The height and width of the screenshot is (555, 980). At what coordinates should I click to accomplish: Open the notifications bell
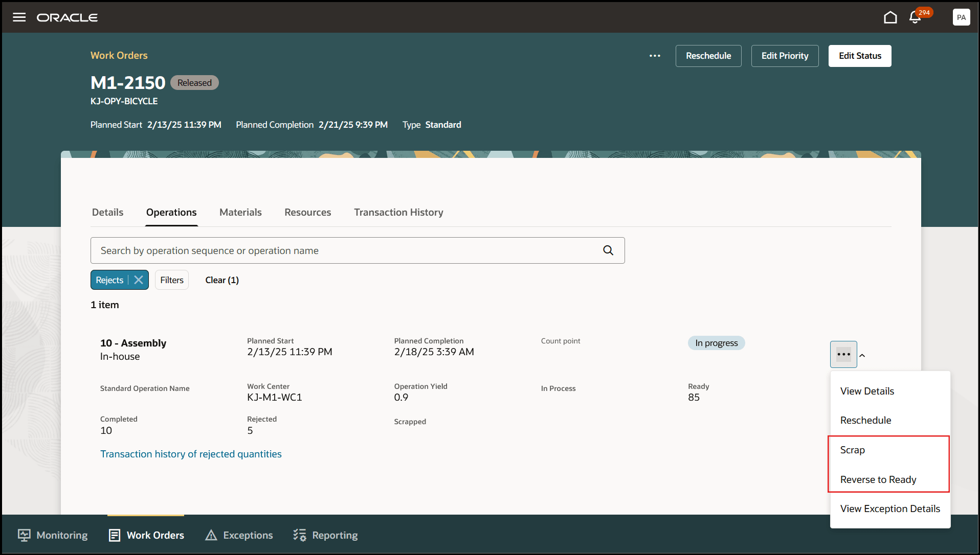(915, 17)
